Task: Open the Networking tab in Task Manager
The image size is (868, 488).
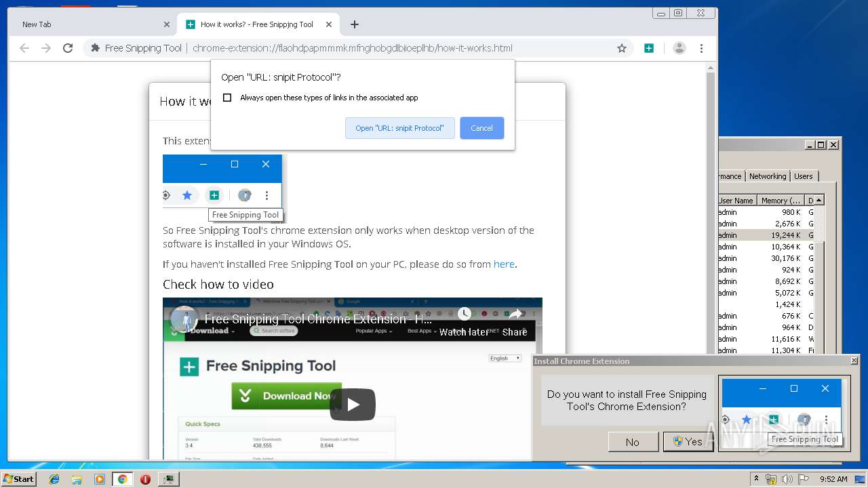Action: [x=768, y=176]
